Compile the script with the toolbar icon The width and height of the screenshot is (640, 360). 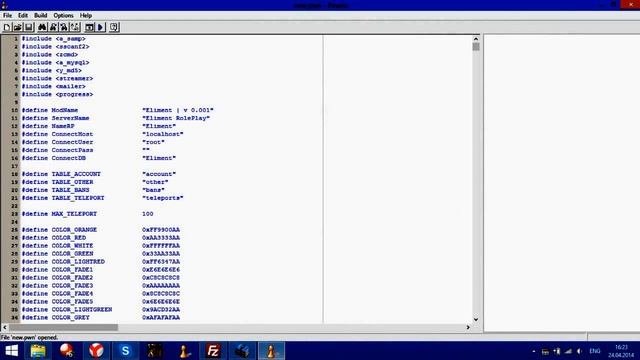coord(89,27)
